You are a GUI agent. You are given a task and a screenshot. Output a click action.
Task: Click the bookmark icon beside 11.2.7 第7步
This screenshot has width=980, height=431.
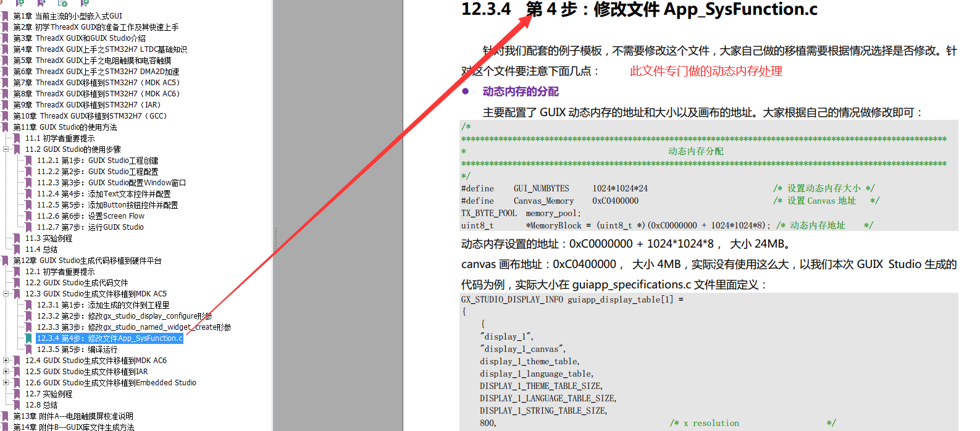point(28,227)
